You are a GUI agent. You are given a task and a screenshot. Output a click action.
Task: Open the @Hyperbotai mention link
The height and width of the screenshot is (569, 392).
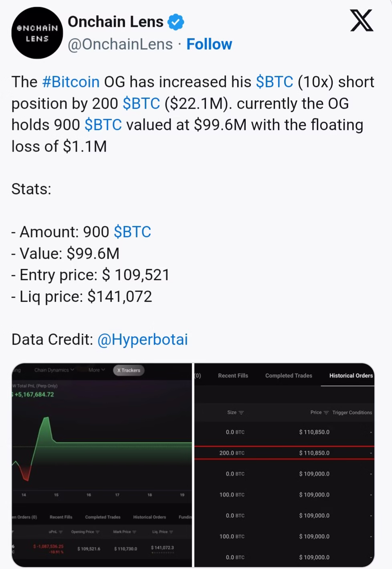pyautogui.click(x=142, y=339)
